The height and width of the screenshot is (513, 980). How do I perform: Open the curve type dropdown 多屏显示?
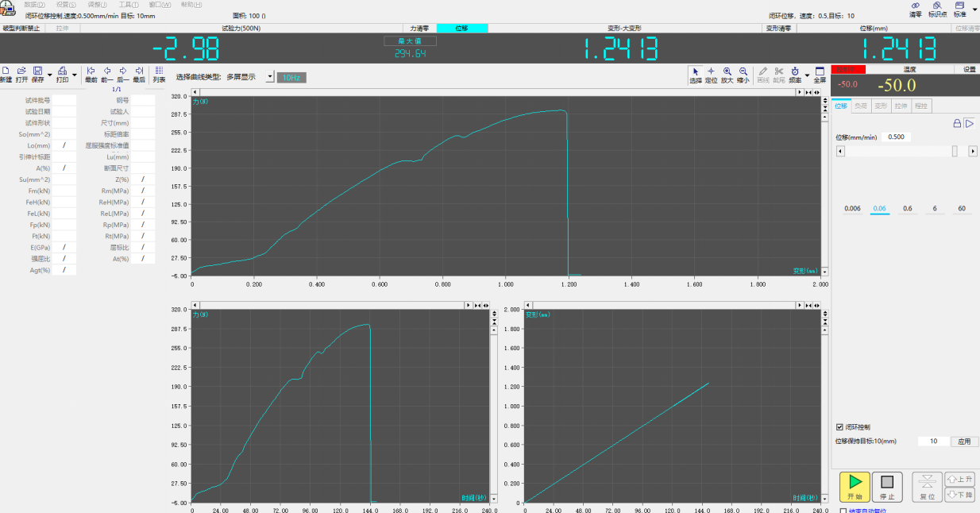coord(269,77)
